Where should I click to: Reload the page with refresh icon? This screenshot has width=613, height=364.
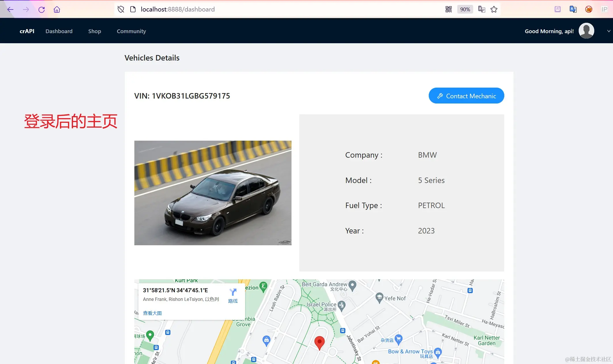tap(42, 10)
